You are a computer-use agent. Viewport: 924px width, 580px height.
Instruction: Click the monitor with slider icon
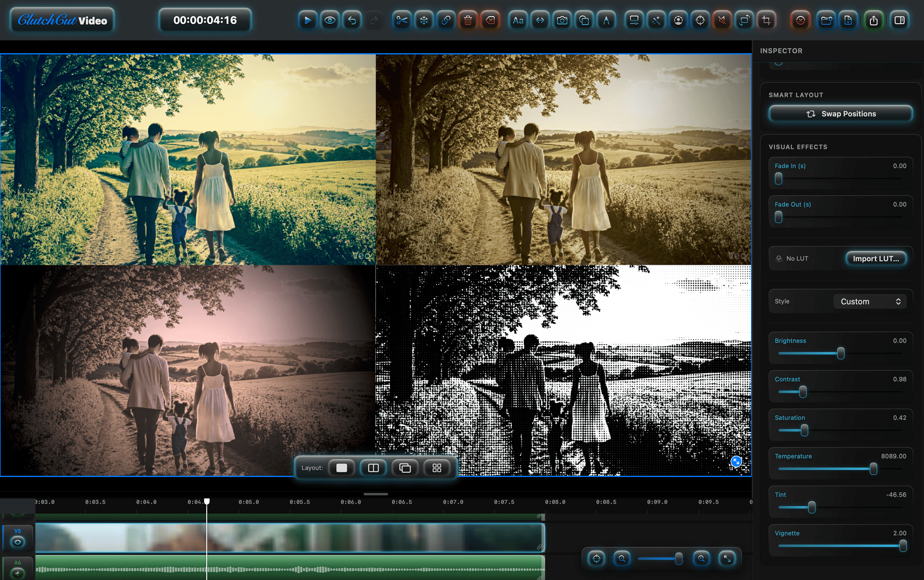click(x=634, y=20)
